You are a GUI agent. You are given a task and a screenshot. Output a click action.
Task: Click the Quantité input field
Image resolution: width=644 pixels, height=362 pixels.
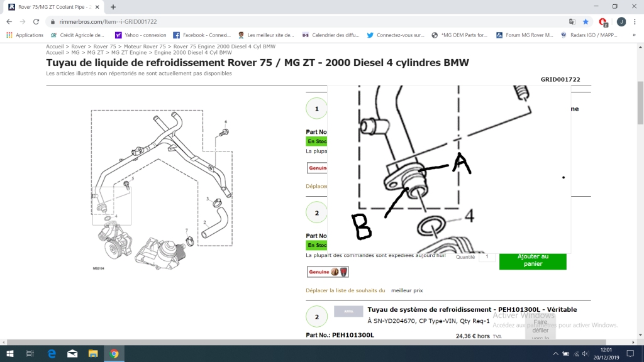coord(487,257)
